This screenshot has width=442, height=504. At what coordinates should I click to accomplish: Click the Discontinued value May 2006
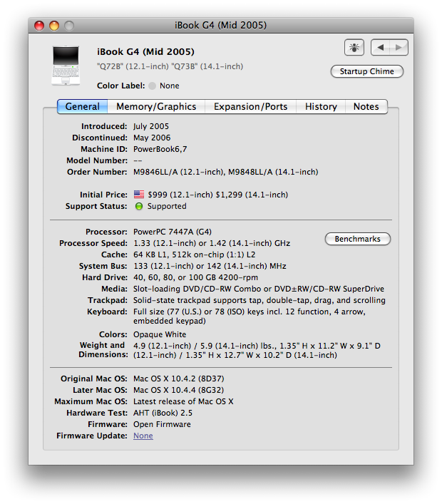pyautogui.click(x=152, y=138)
